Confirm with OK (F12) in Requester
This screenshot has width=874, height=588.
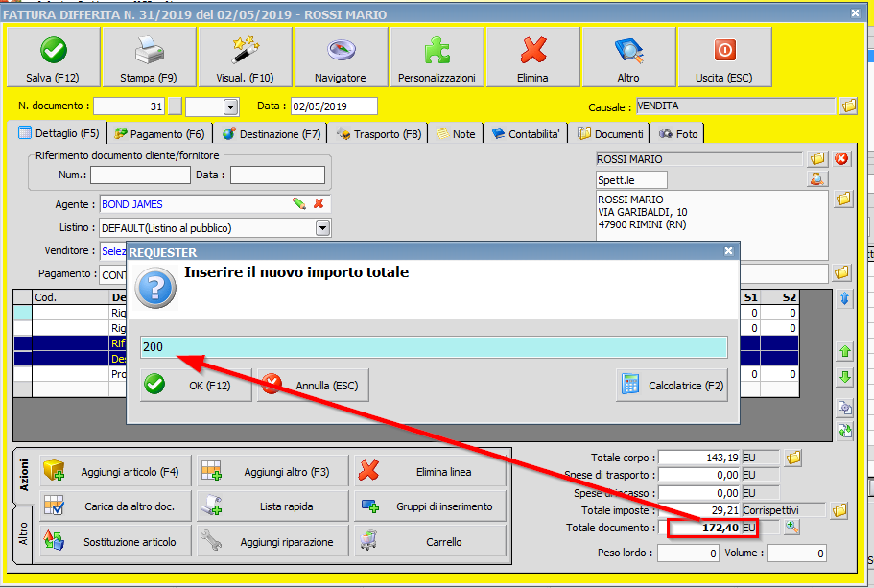(196, 386)
